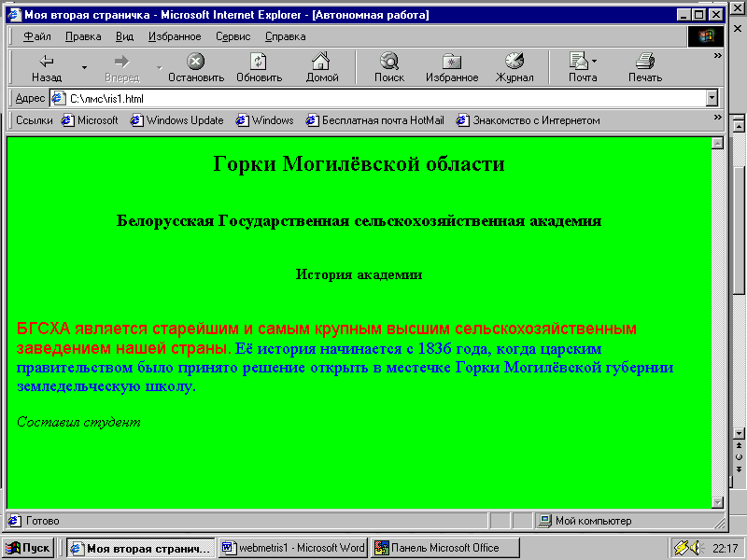Click the Адрес label
This screenshot has width=747, height=560.
(30, 99)
